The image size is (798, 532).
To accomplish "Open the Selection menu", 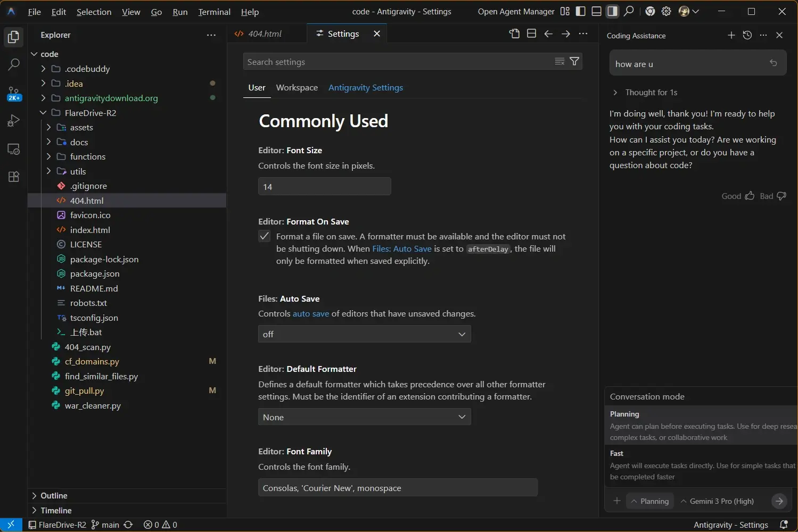I will point(94,12).
